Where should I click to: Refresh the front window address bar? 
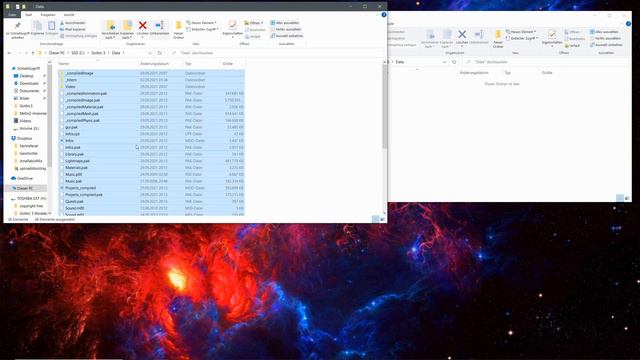pos(160,53)
